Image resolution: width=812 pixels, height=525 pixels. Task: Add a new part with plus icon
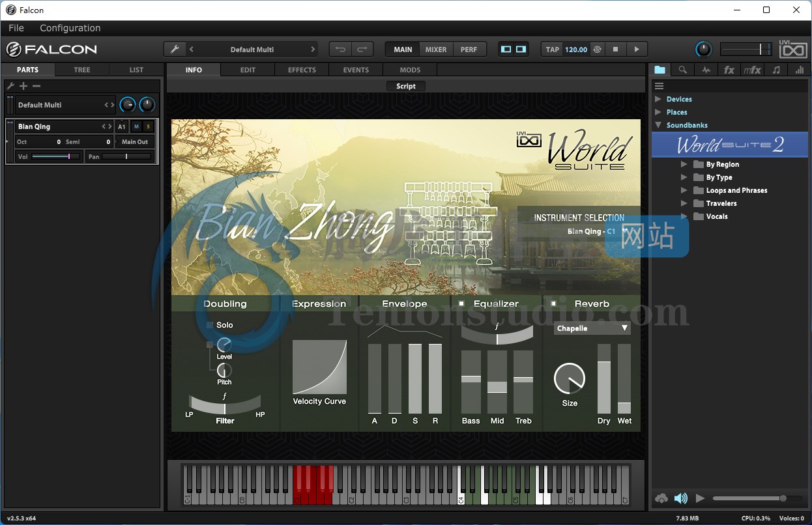point(23,86)
